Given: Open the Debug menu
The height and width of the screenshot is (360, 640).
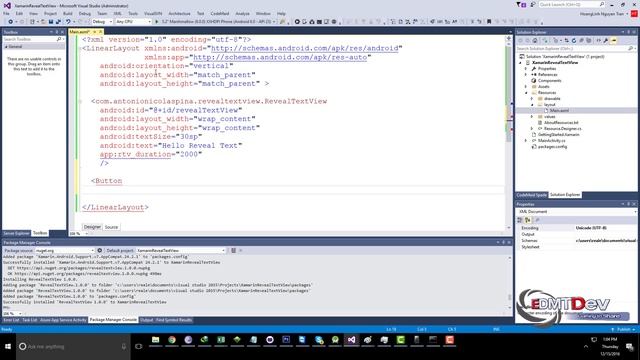Looking at the screenshot, I should [84, 13].
